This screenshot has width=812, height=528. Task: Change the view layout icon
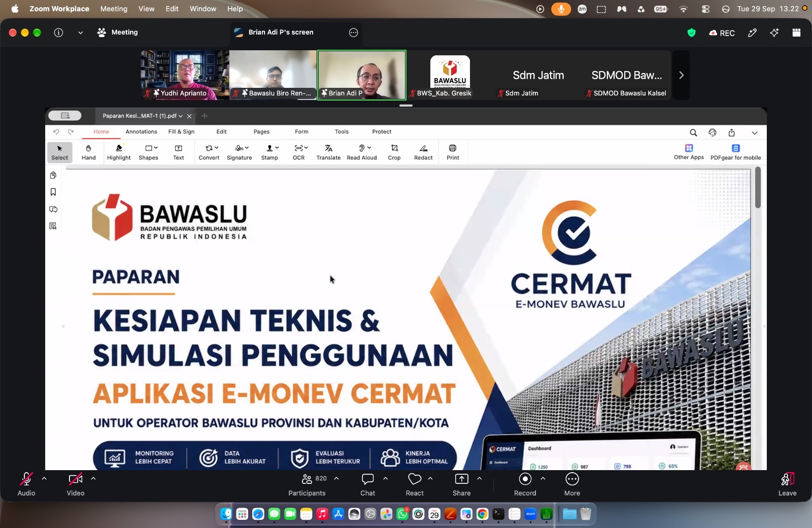coord(796,32)
